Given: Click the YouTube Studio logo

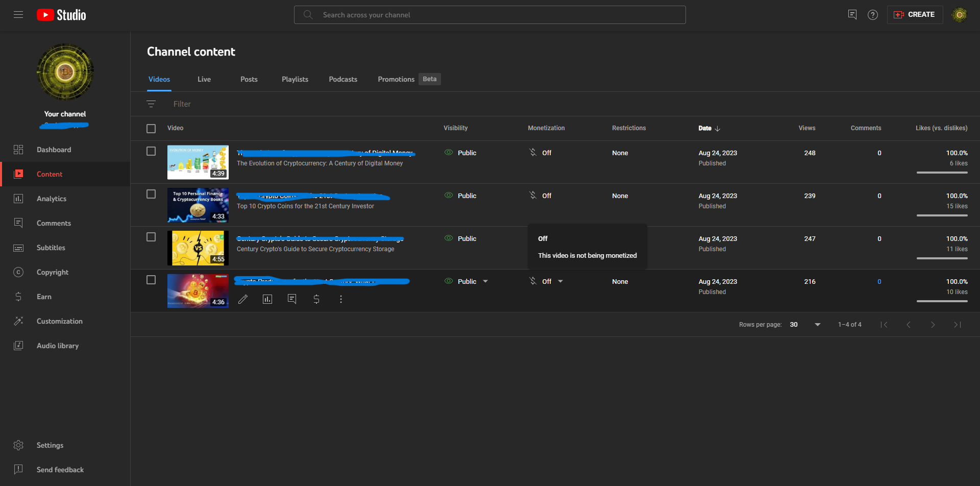Looking at the screenshot, I should (61, 15).
